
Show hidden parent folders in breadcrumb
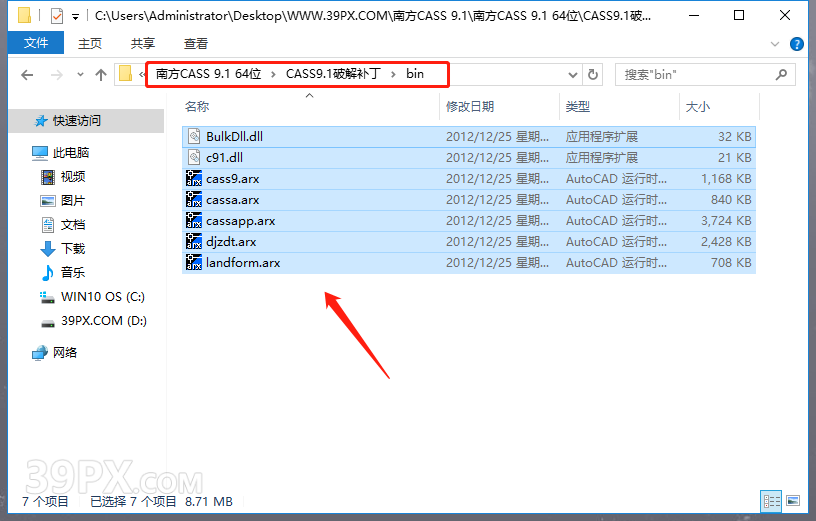(141, 74)
